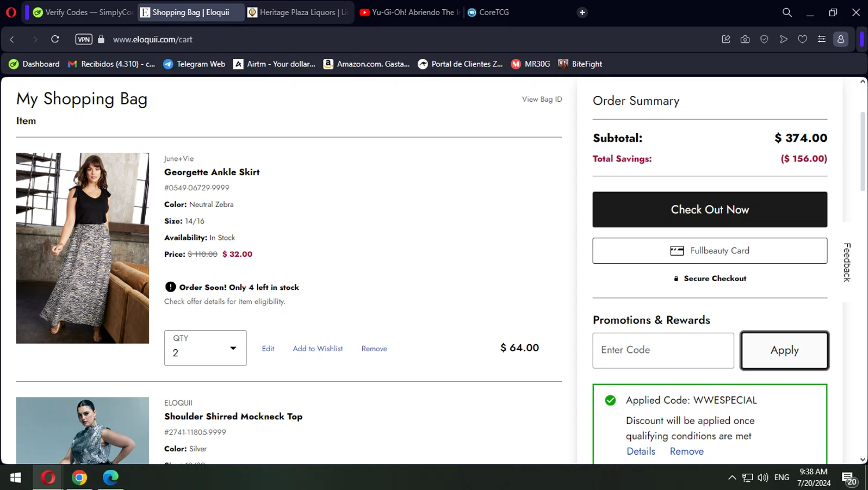Click in the Enter Code promo field

click(x=663, y=350)
